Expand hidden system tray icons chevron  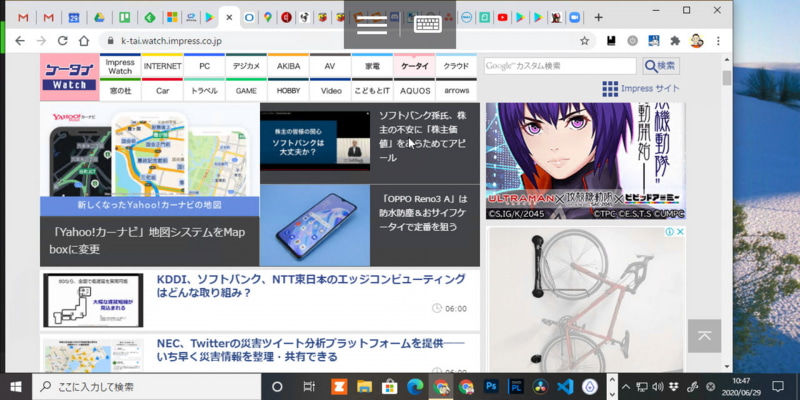pos(627,387)
